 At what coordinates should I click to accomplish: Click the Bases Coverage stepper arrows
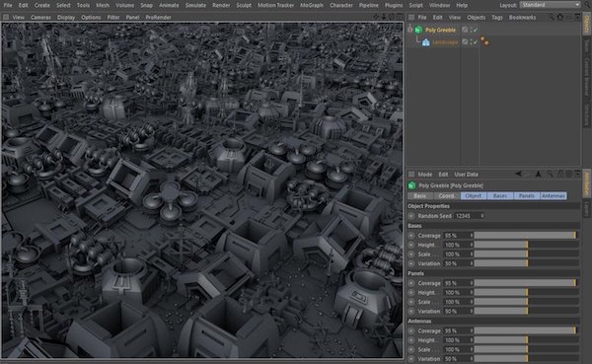click(x=472, y=235)
